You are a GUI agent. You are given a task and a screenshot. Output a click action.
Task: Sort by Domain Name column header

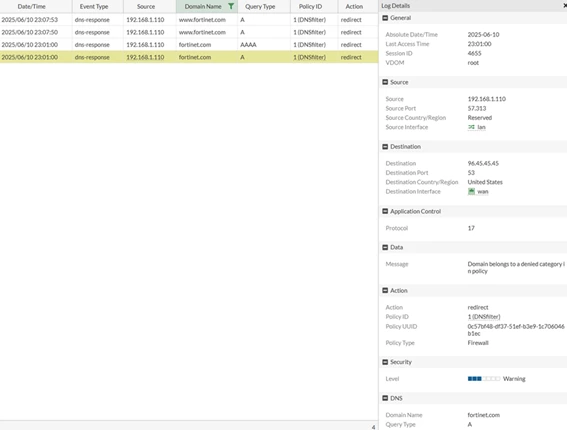(x=203, y=7)
